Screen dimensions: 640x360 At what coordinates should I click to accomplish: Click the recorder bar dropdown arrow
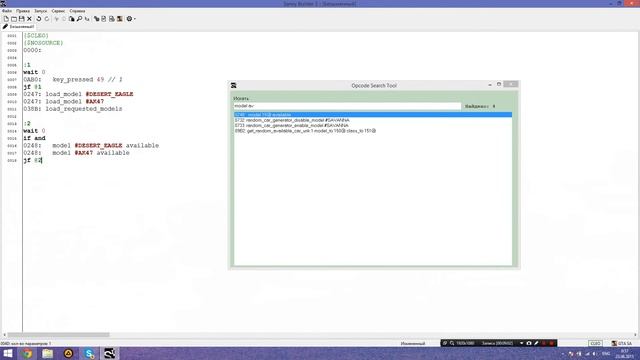click(x=521, y=343)
